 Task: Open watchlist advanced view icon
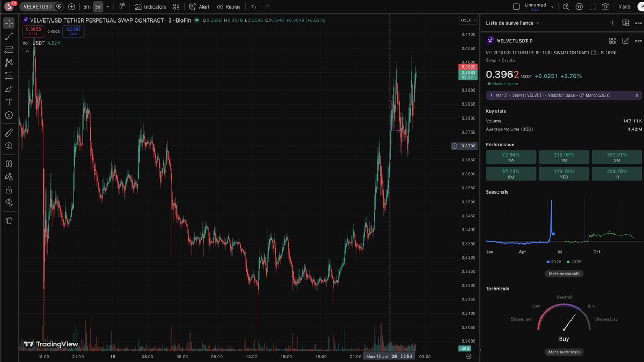tap(625, 23)
